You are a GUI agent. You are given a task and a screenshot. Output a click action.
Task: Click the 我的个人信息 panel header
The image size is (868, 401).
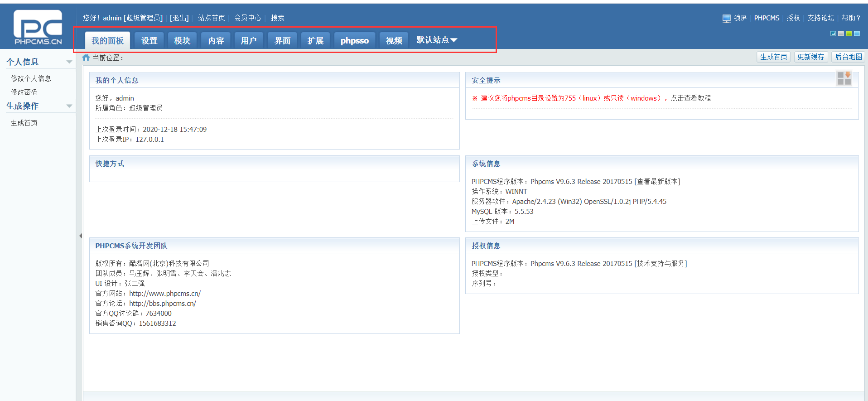coord(275,80)
